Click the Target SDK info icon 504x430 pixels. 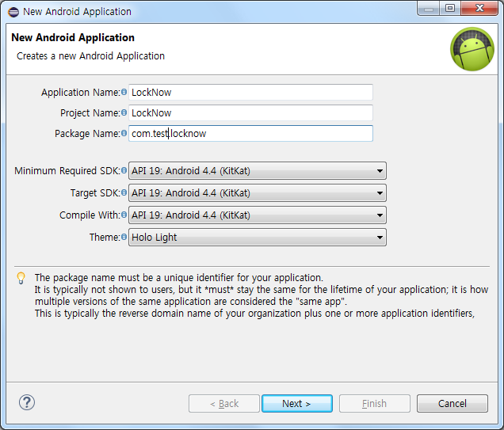pos(124,193)
